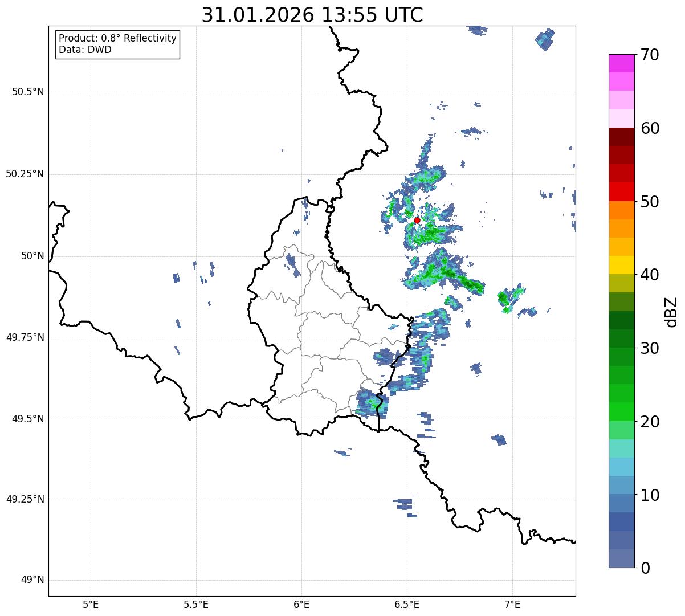
Task: Click the Product: 0.8° Reflectivity text
Action: [118, 38]
